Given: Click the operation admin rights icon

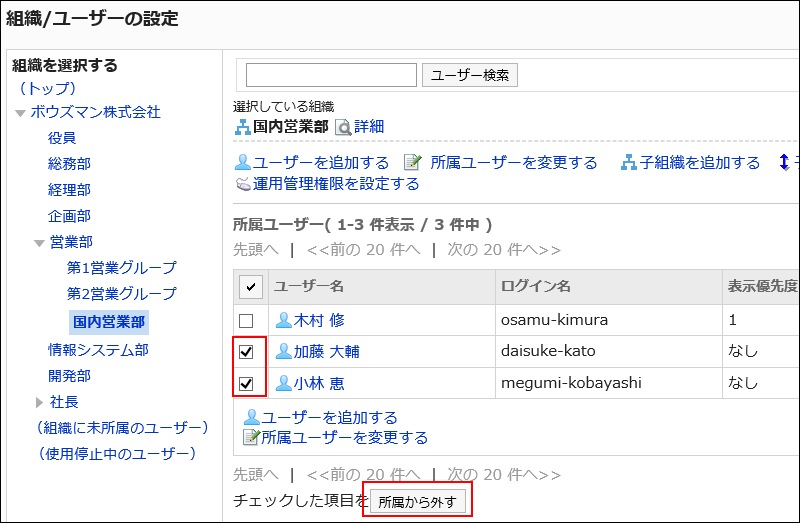Looking at the screenshot, I should 242,184.
